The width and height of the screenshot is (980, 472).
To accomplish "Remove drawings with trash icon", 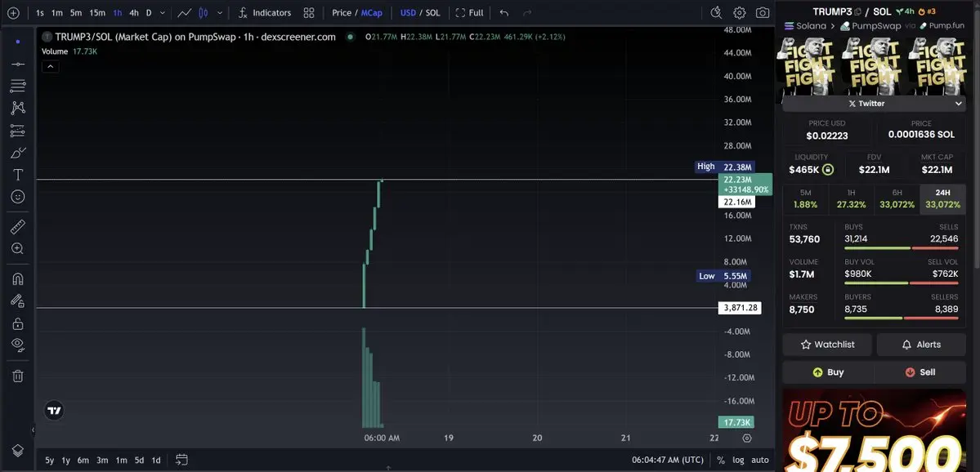I will coord(17,376).
